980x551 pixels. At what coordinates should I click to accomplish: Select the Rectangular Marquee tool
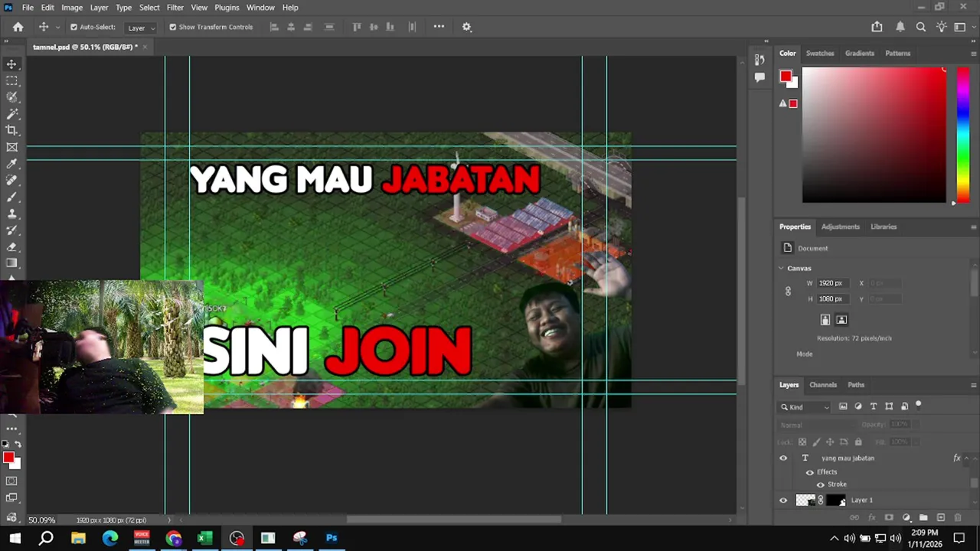pos(11,80)
